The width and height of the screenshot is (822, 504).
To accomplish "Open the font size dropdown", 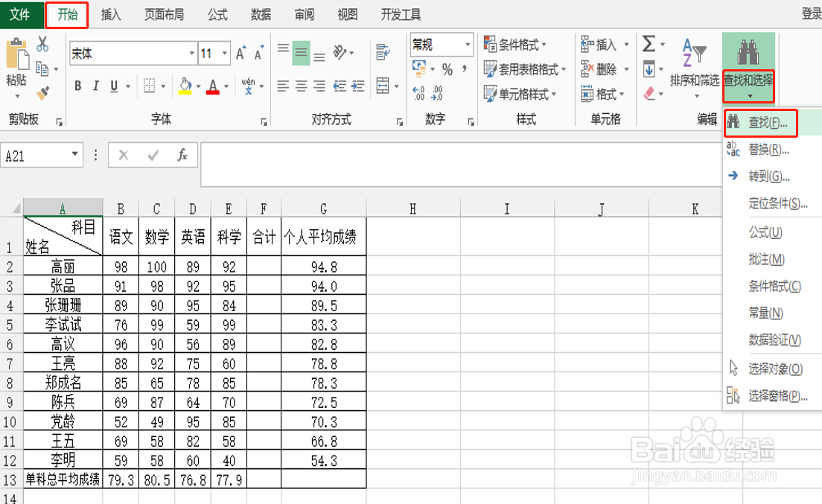I will 225,53.
